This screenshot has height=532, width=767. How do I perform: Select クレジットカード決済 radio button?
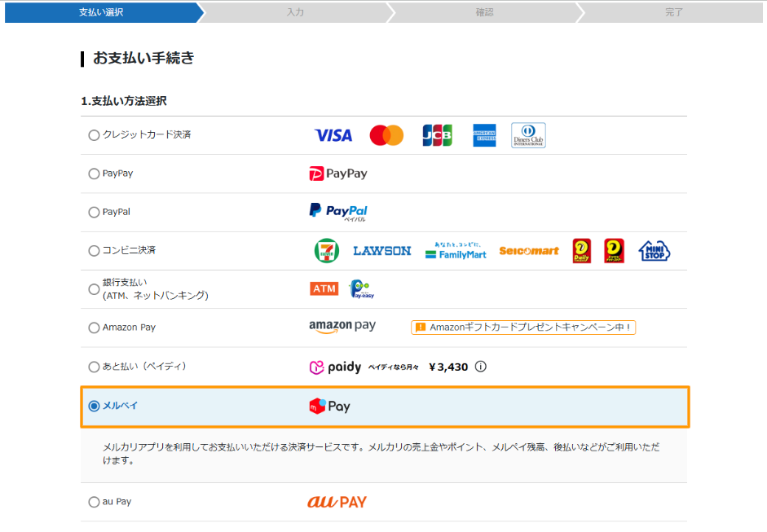94,135
